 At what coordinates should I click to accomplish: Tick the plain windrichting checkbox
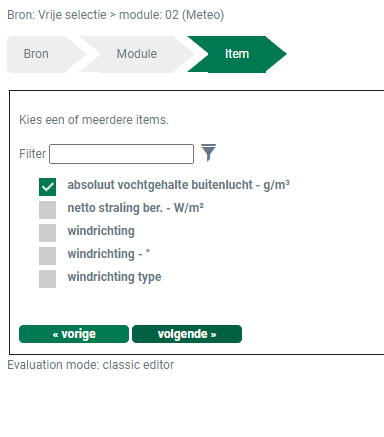click(x=47, y=233)
